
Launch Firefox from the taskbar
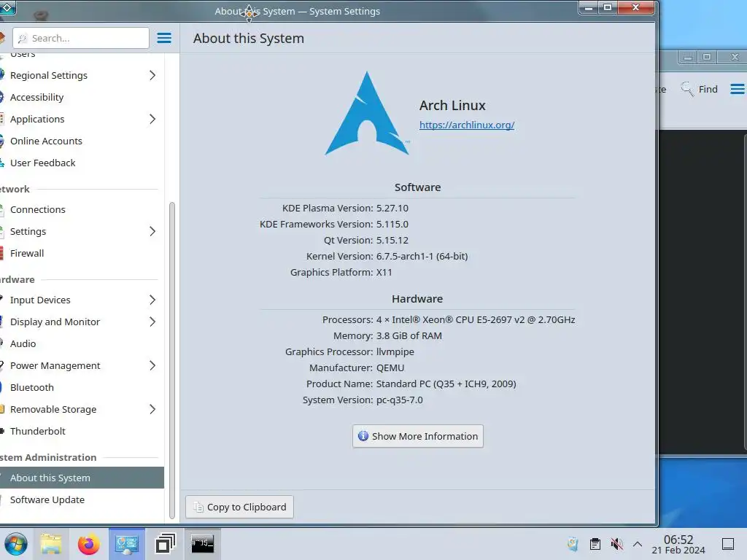(x=88, y=544)
